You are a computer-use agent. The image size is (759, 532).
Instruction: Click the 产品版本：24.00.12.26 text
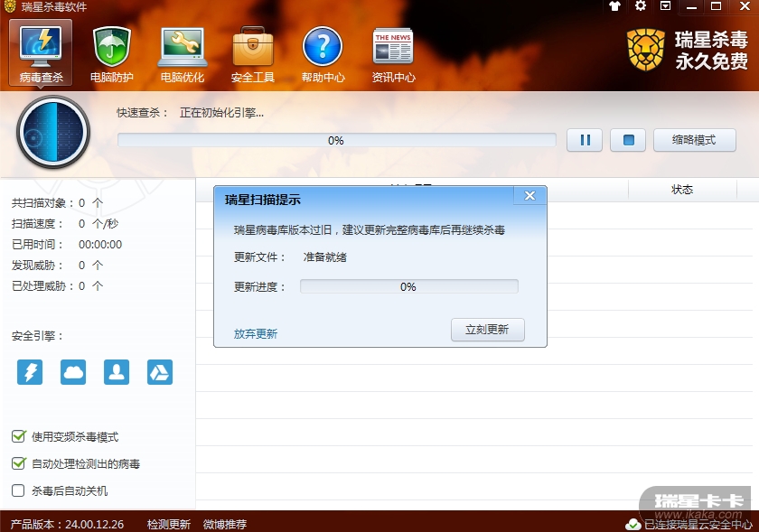coord(67,524)
